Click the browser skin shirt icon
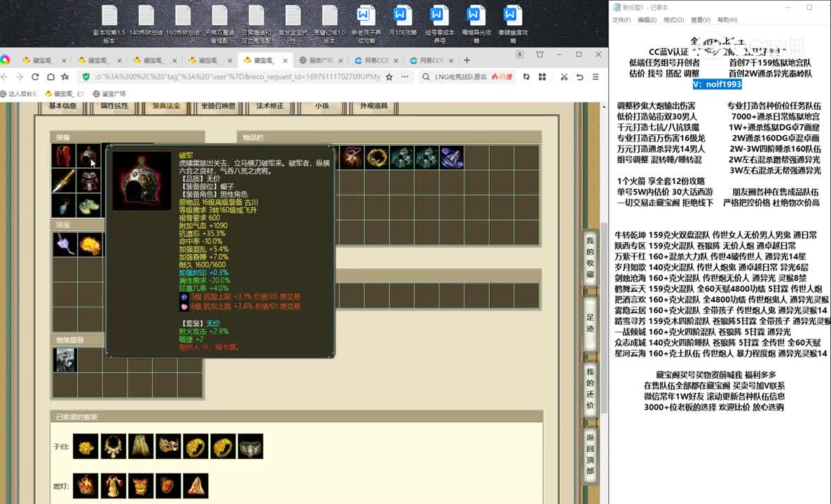This screenshot has height=504, width=831. pos(540,55)
